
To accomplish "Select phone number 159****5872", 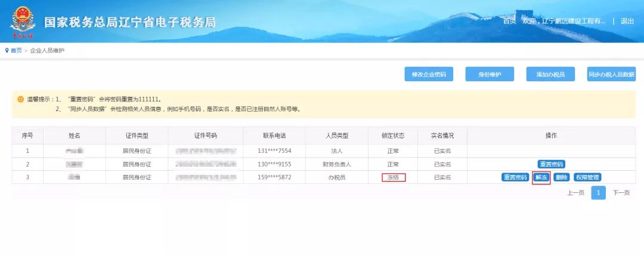I will [274, 177].
